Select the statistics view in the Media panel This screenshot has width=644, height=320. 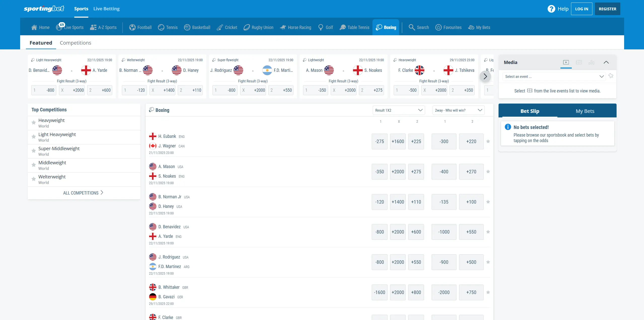tap(591, 62)
